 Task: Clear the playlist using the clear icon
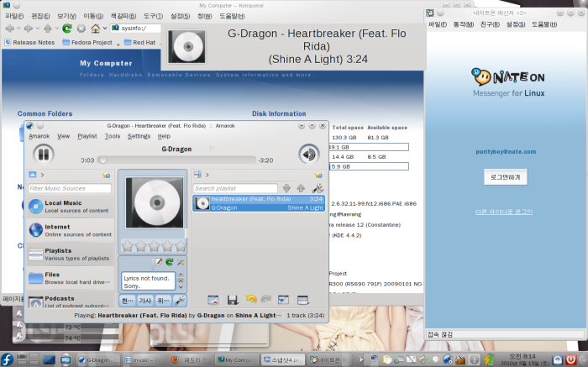(213, 300)
